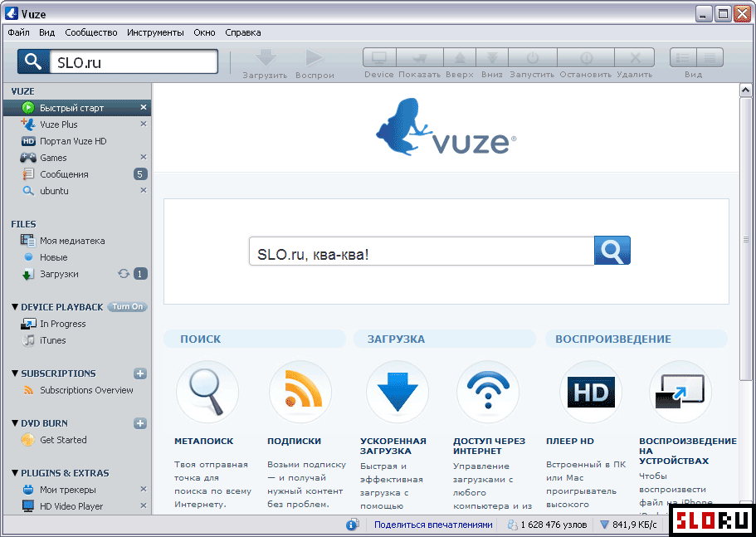The height and width of the screenshot is (537, 756).
Task: Open the ubuntu search entry in sidebar
Action: 77,191
